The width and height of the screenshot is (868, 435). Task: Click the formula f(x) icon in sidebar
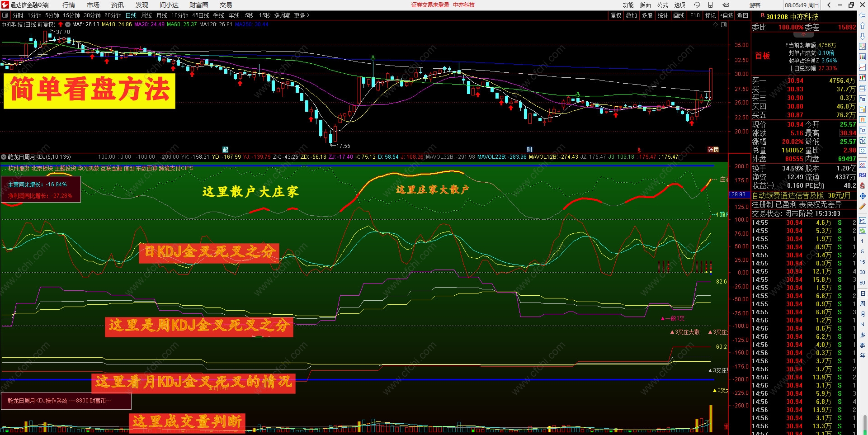click(x=863, y=140)
